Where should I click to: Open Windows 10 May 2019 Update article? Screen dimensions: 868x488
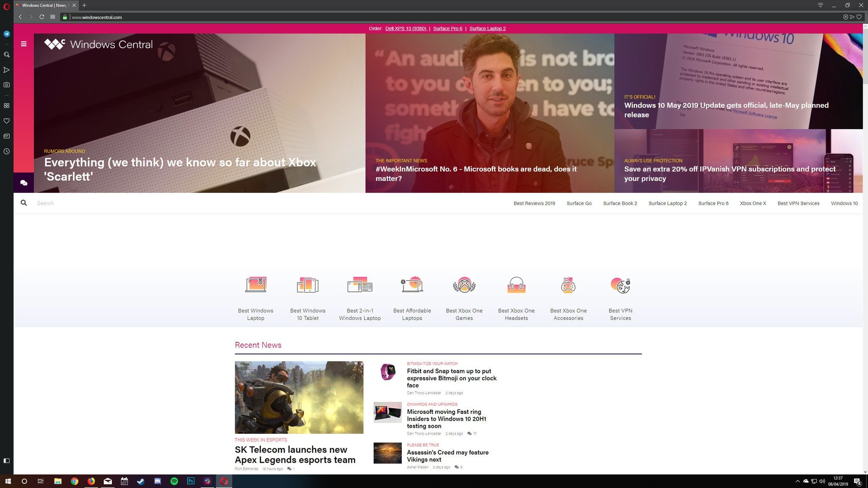726,110
